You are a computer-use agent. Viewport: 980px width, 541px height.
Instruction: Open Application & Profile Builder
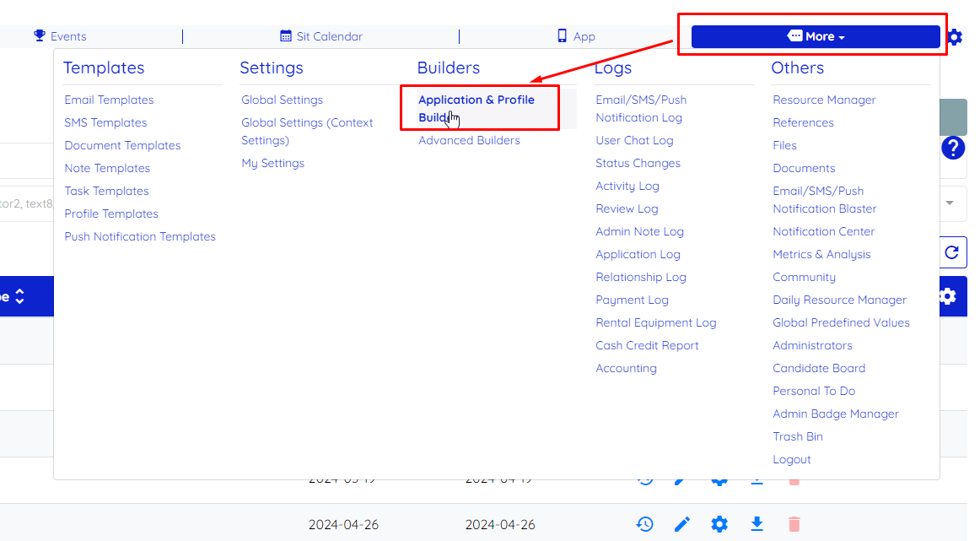[477, 108]
